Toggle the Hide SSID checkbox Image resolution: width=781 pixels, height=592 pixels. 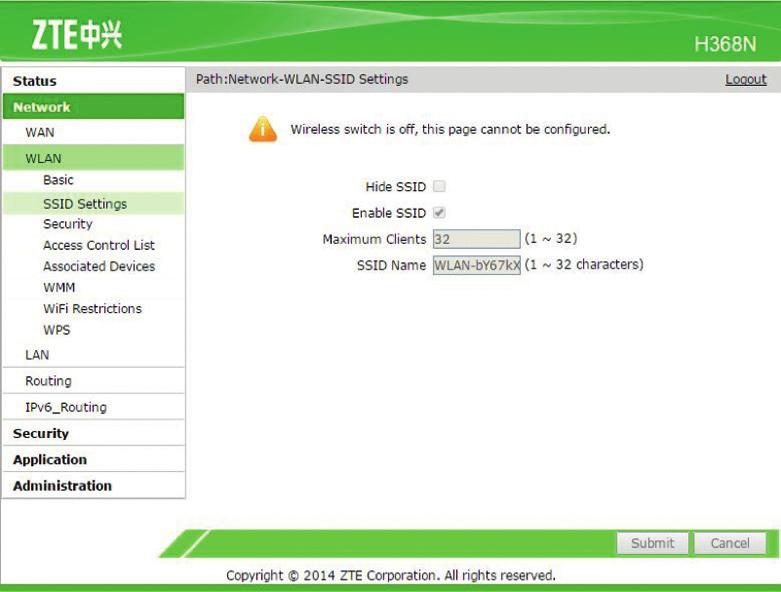pyautogui.click(x=439, y=186)
